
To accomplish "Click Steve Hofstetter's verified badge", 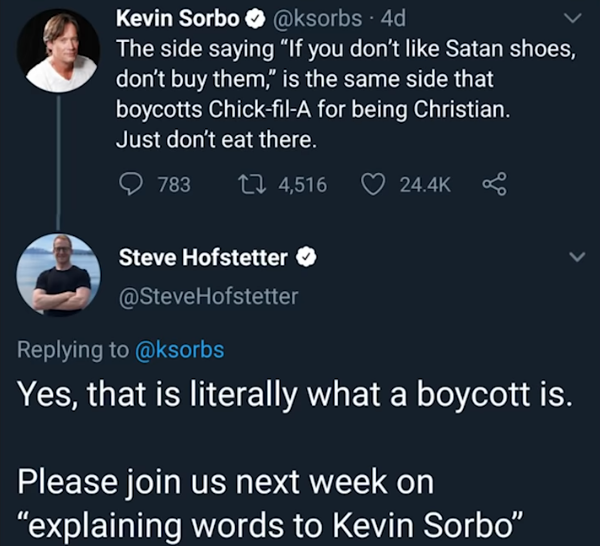I will tap(309, 258).
